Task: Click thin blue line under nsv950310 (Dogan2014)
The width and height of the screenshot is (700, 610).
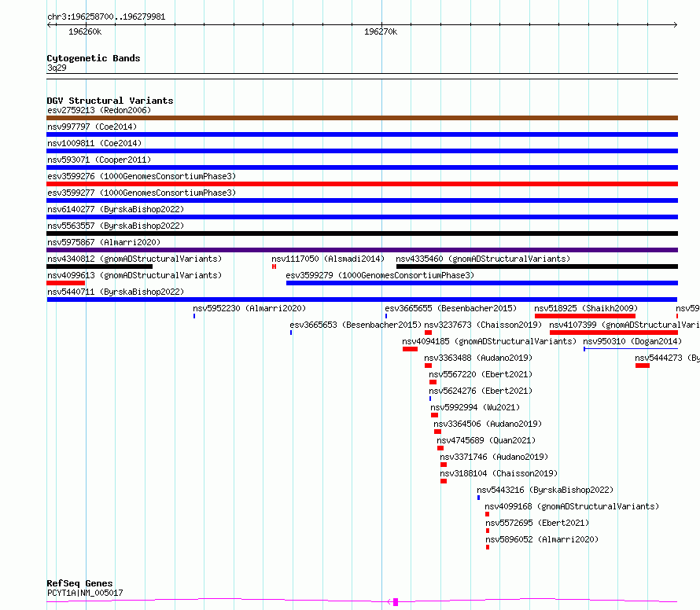Action: pos(631,349)
